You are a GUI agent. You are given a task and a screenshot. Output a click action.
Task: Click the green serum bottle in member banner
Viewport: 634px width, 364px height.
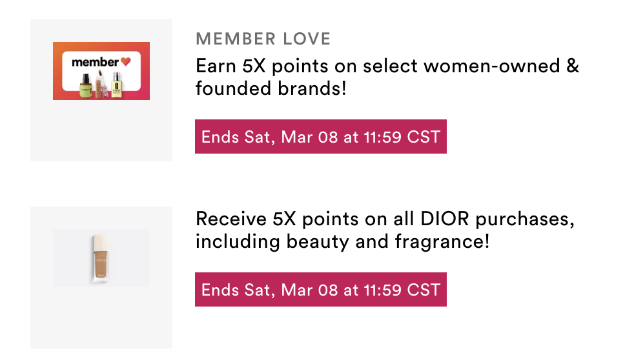[x=86, y=86]
